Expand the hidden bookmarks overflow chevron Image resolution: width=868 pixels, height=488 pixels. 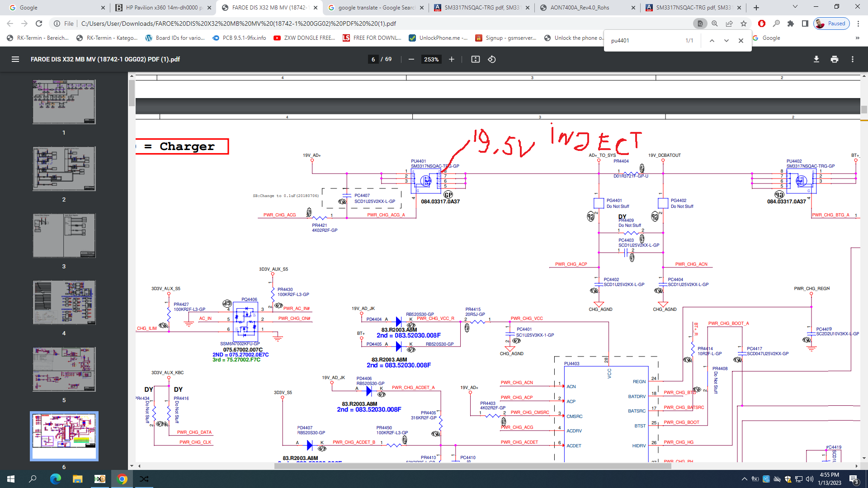pos(857,38)
